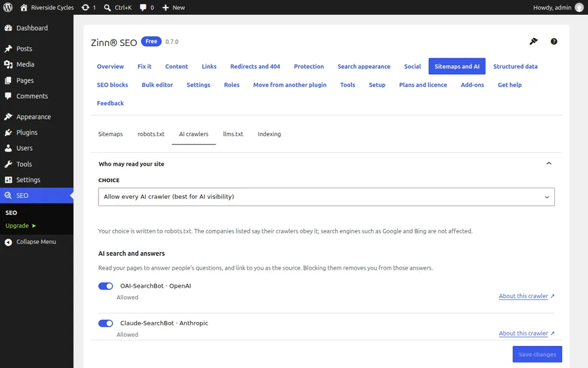Click the WordPress logo icon
This screenshot has height=368, width=588.
pyautogui.click(x=7, y=7)
